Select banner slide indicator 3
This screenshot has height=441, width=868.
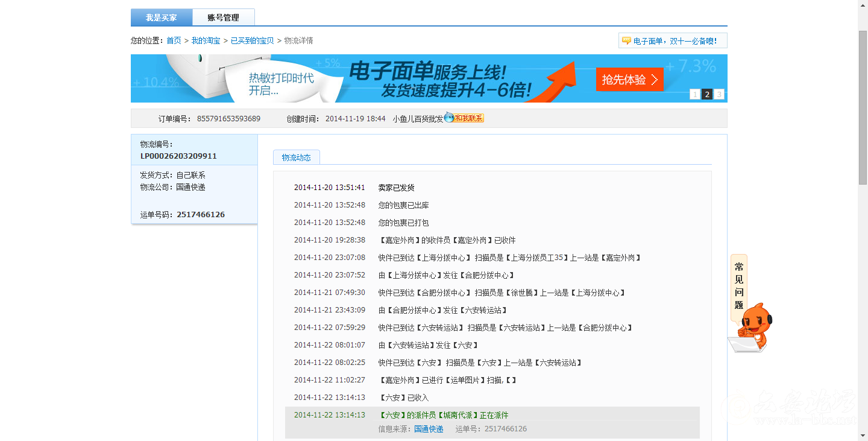coord(719,94)
